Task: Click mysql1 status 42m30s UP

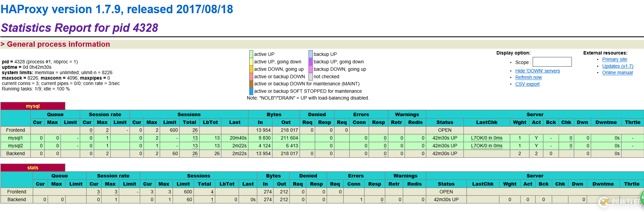Action: [445, 138]
